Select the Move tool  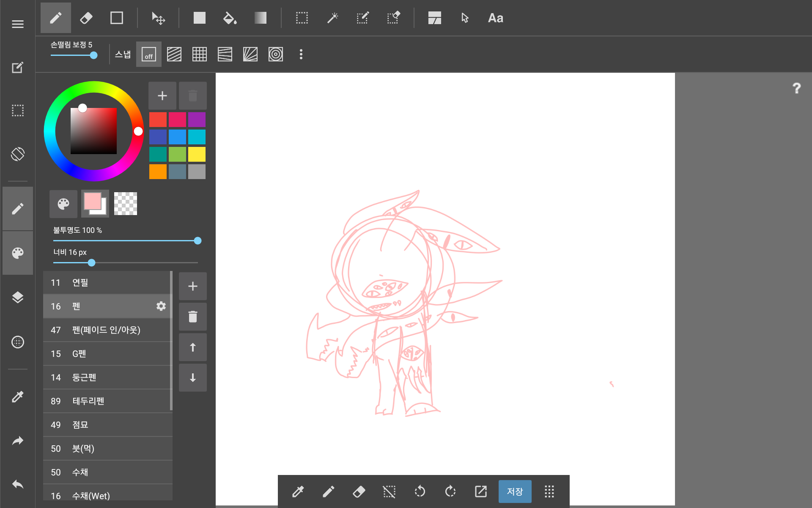click(x=158, y=18)
